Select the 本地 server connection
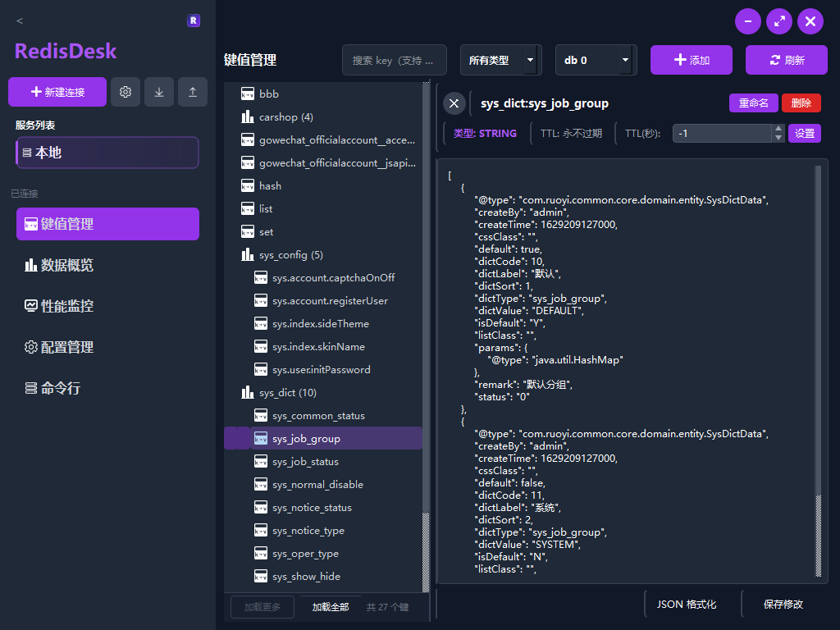The width and height of the screenshot is (840, 630). coord(107,153)
